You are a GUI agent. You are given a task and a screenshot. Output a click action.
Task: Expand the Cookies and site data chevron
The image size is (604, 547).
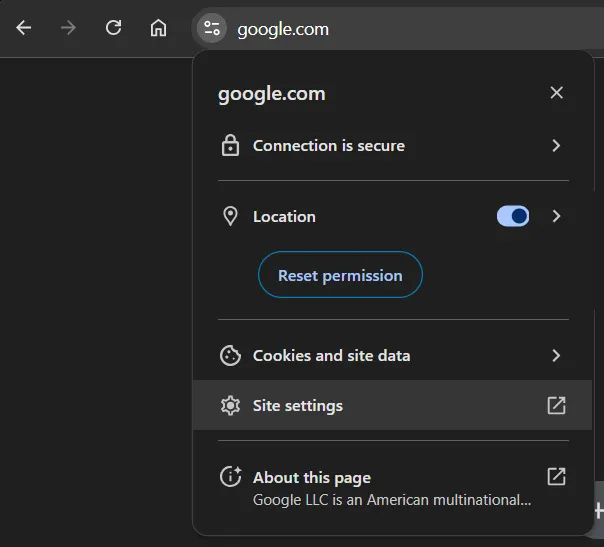click(556, 356)
